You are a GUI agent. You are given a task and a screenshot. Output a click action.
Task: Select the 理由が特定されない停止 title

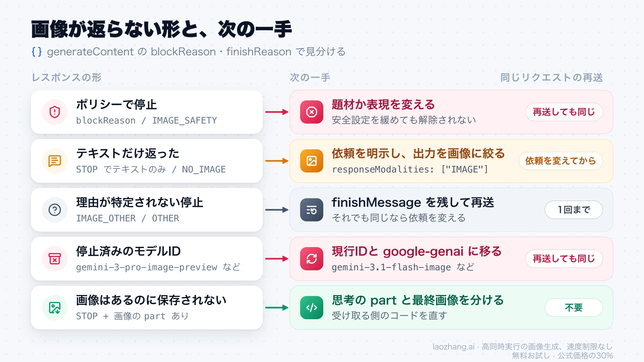coord(140,202)
